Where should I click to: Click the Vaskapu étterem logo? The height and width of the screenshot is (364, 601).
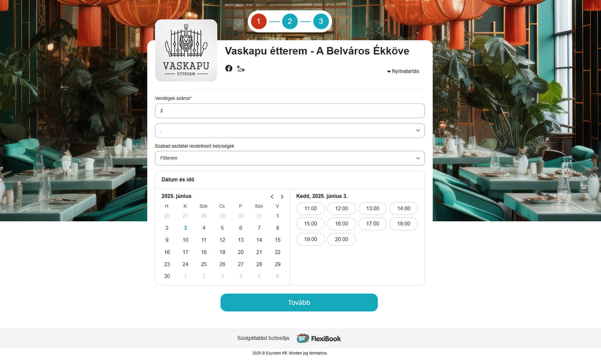pos(186,51)
